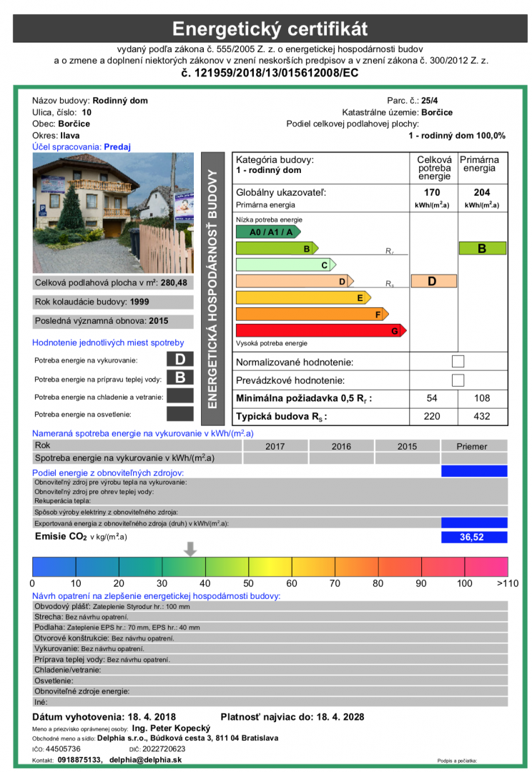Image resolution: width=532 pixels, height=772 pixels.
Task: Click the Hodnotenie jednotlivých miest spotreby heading
Action: (108, 342)
